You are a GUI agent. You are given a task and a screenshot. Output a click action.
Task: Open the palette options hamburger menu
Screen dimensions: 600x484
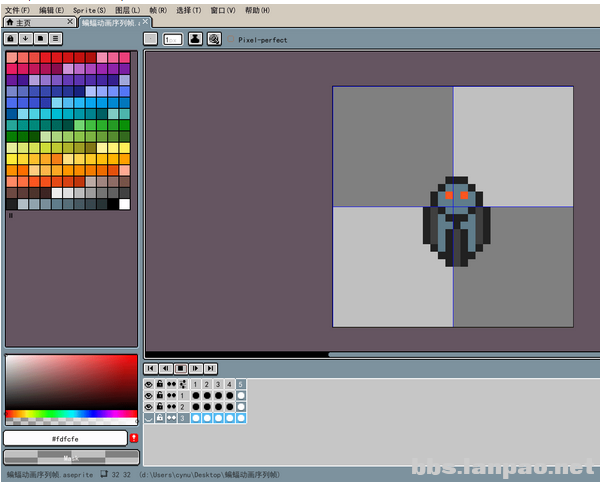(55, 39)
